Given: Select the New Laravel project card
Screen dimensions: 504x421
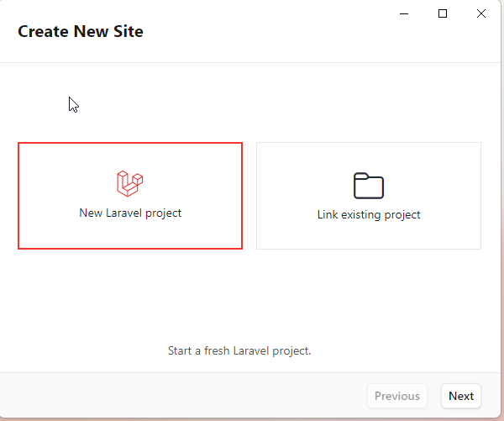Looking at the screenshot, I should click(x=130, y=196).
